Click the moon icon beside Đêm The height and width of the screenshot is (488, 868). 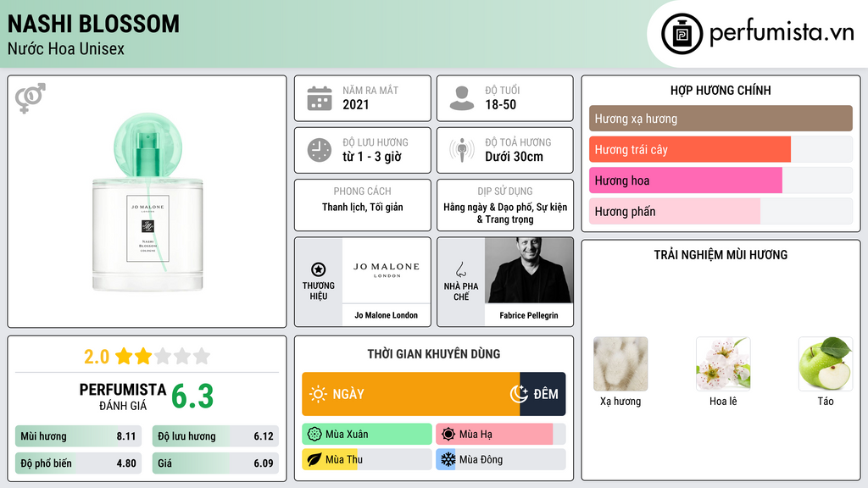click(x=519, y=393)
